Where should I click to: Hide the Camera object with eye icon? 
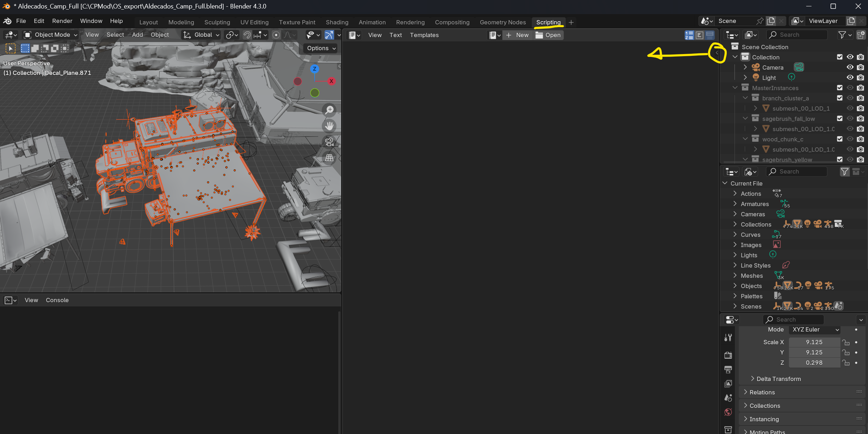click(850, 67)
